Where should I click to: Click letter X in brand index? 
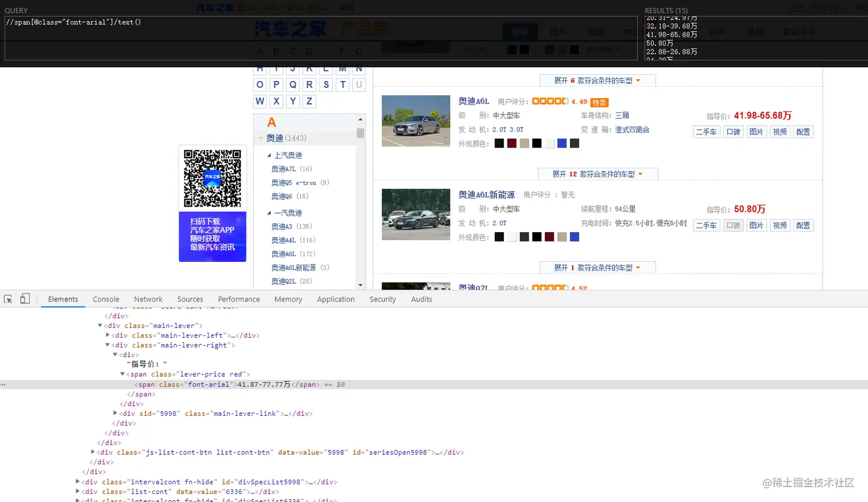click(276, 101)
